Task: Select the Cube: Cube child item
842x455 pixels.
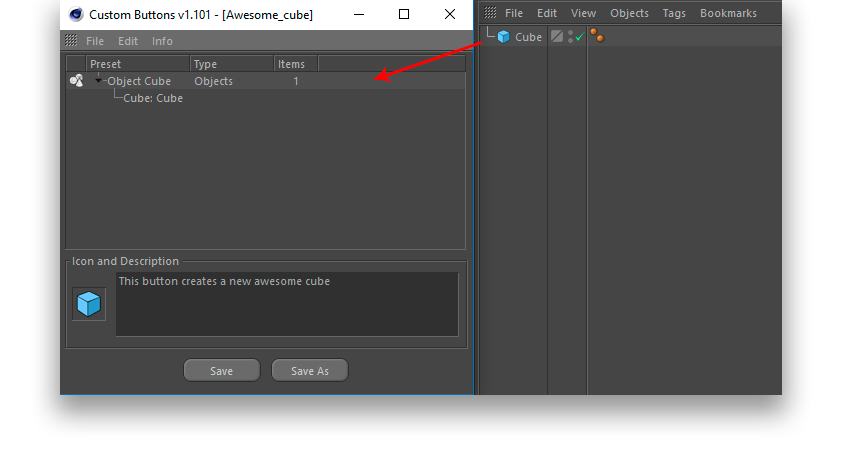Action: click(153, 98)
